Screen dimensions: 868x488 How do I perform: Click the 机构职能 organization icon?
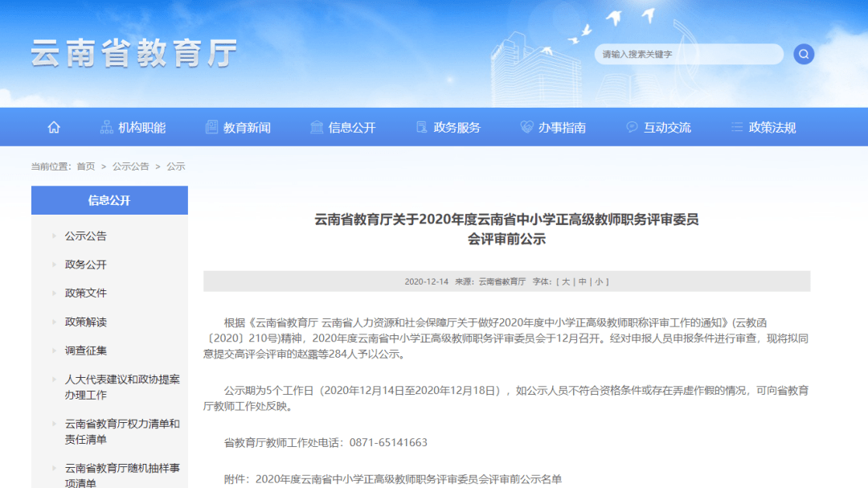[106, 127]
